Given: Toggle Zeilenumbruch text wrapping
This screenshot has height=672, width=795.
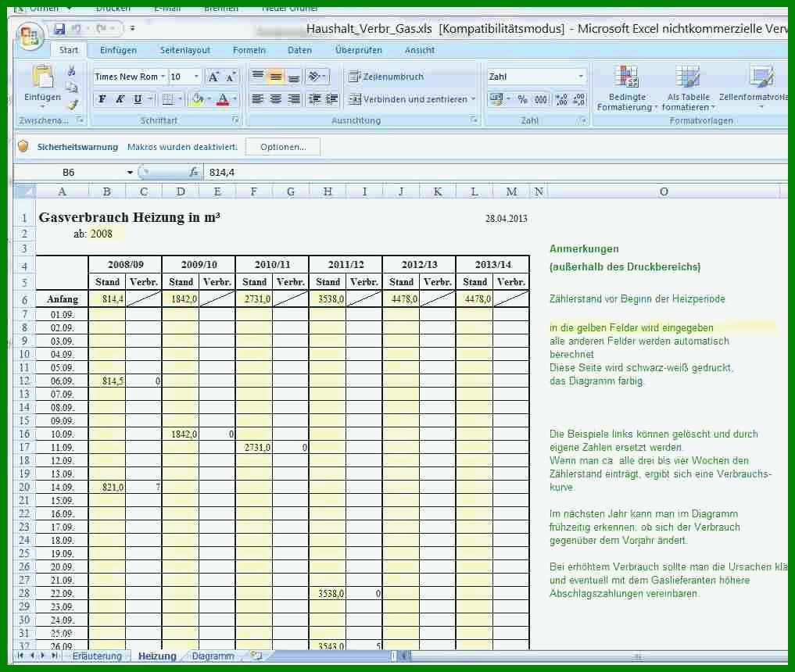Looking at the screenshot, I should pyautogui.click(x=386, y=77).
